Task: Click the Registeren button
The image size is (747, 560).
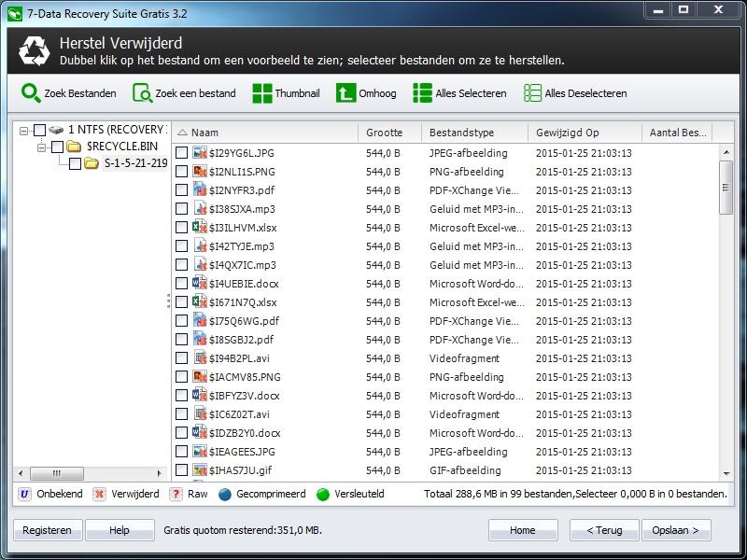Action: pos(48,530)
